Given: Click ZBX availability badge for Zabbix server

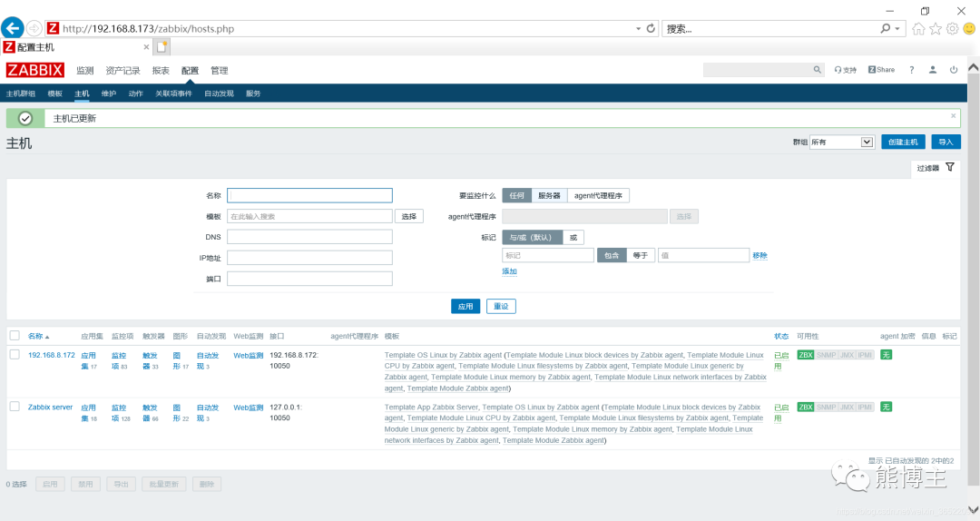Looking at the screenshot, I should (x=806, y=407).
